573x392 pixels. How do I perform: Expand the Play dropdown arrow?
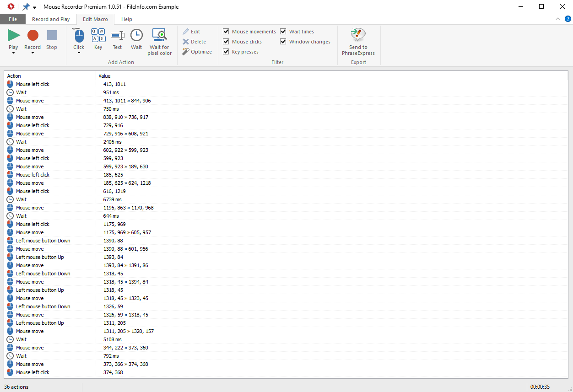[13, 53]
